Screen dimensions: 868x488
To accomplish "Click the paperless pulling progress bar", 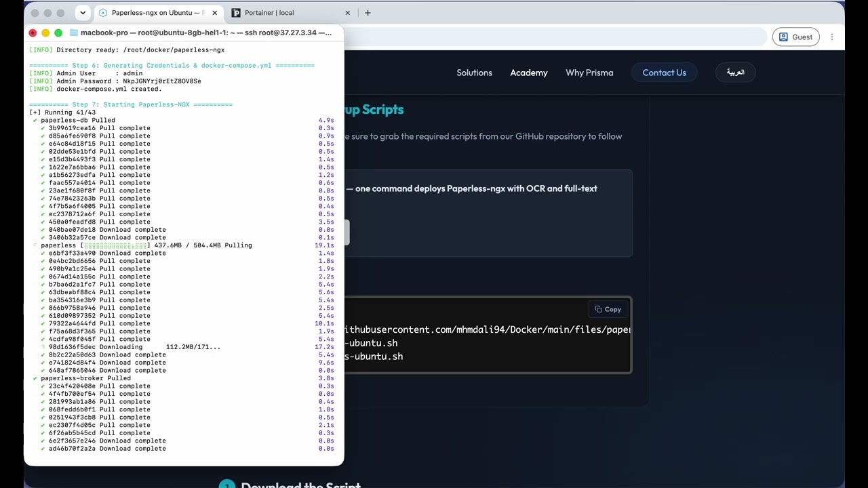I will tap(115, 245).
